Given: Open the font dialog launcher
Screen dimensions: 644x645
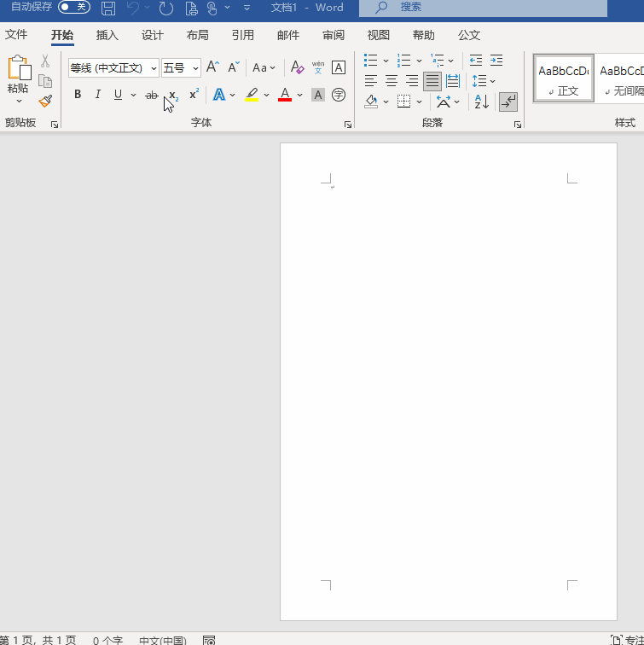Looking at the screenshot, I should coord(348,125).
